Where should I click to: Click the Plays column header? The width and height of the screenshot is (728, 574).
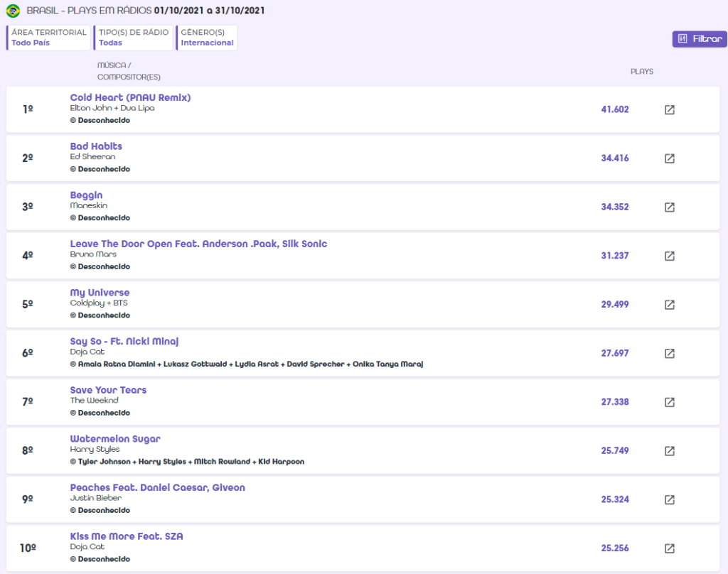coord(641,72)
